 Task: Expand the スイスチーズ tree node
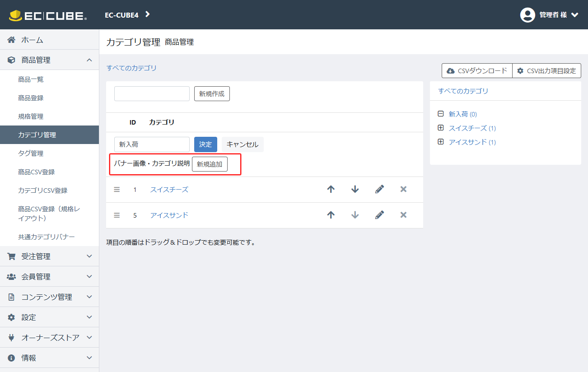tap(441, 128)
